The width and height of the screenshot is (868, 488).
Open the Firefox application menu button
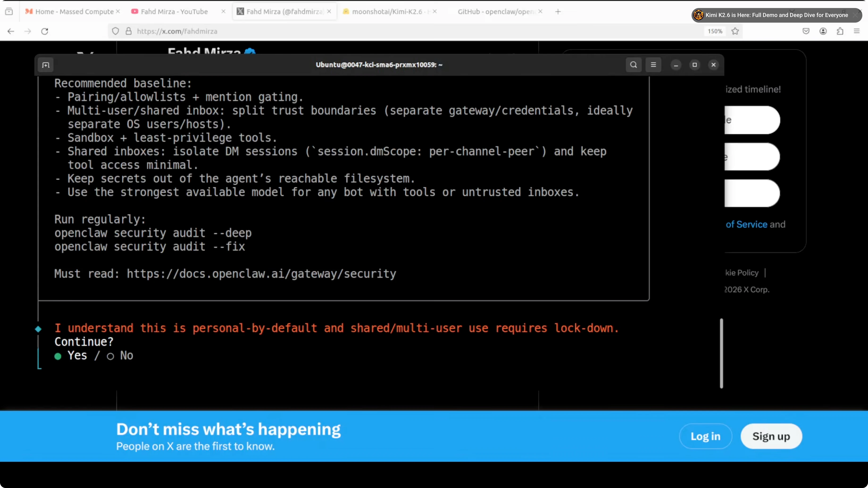(857, 31)
